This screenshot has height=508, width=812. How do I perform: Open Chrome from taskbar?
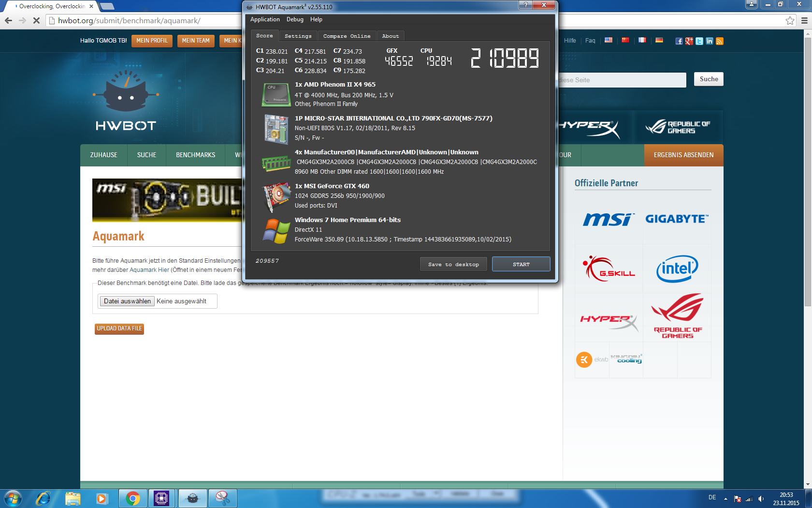[132, 498]
